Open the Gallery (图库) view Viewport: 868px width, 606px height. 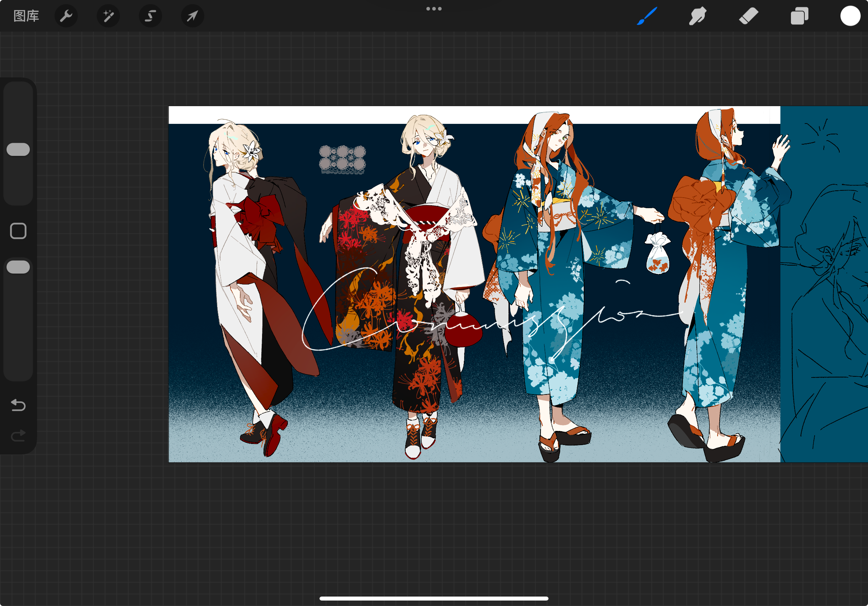[26, 16]
